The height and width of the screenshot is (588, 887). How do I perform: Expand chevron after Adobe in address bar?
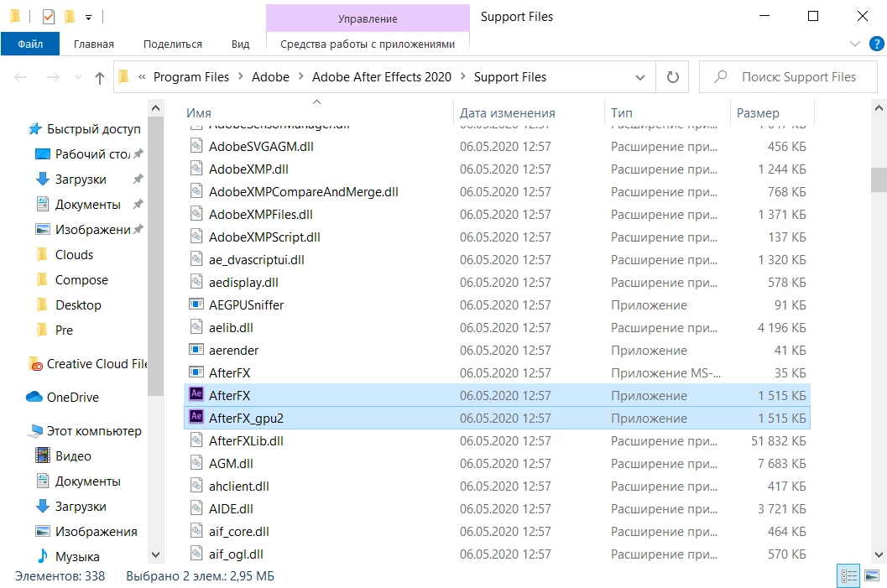(300, 76)
